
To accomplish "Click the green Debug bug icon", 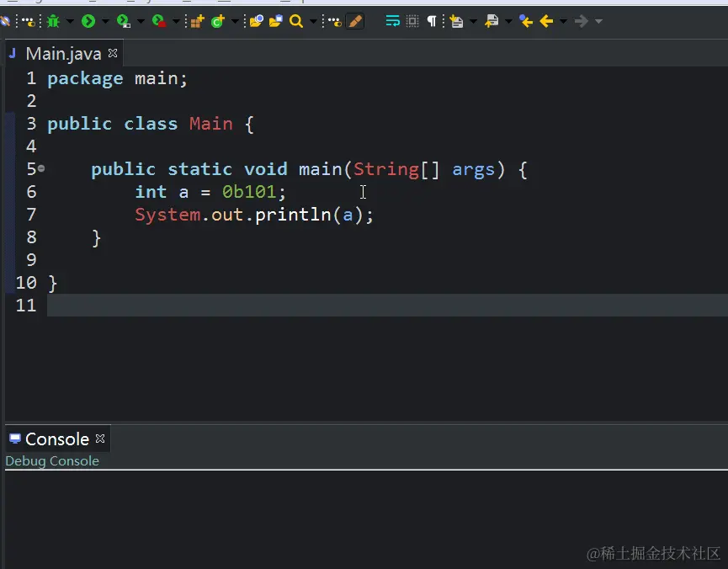I will [53, 21].
